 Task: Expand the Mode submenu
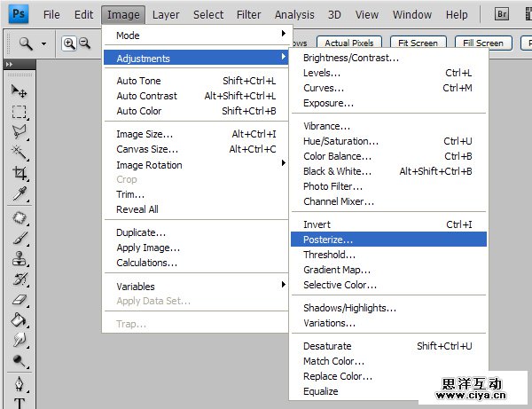pos(195,35)
